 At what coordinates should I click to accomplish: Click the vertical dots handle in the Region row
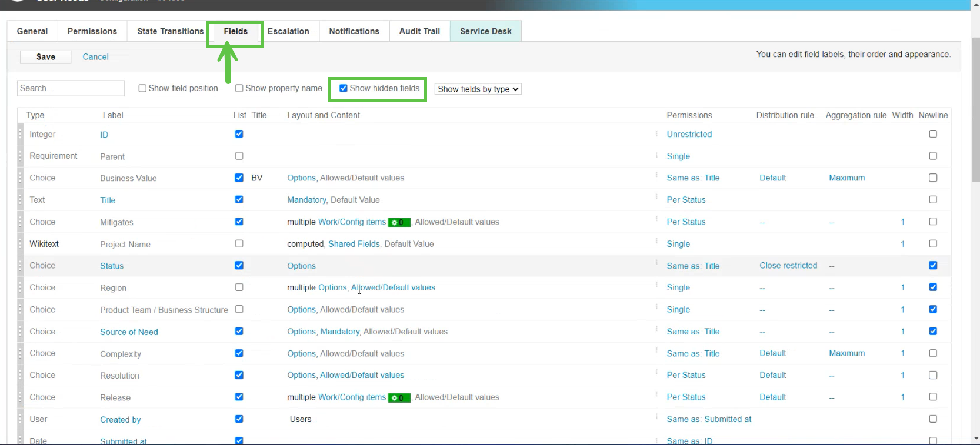[x=656, y=286]
